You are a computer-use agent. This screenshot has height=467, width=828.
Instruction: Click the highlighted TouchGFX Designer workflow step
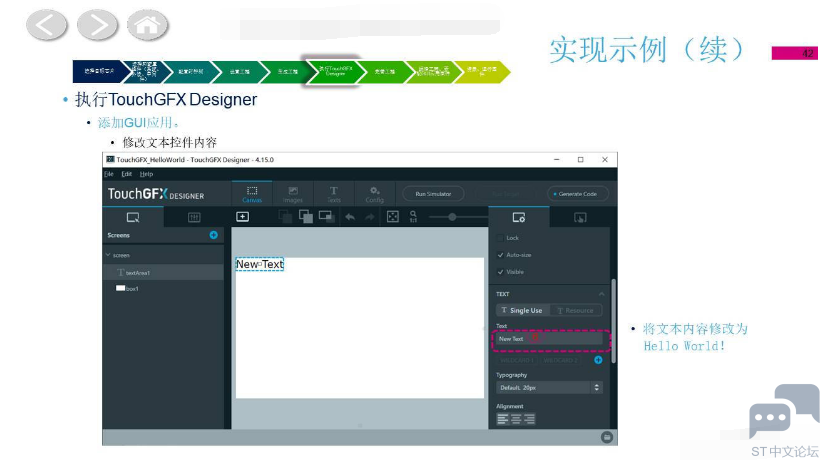pyautogui.click(x=335, y=71)
